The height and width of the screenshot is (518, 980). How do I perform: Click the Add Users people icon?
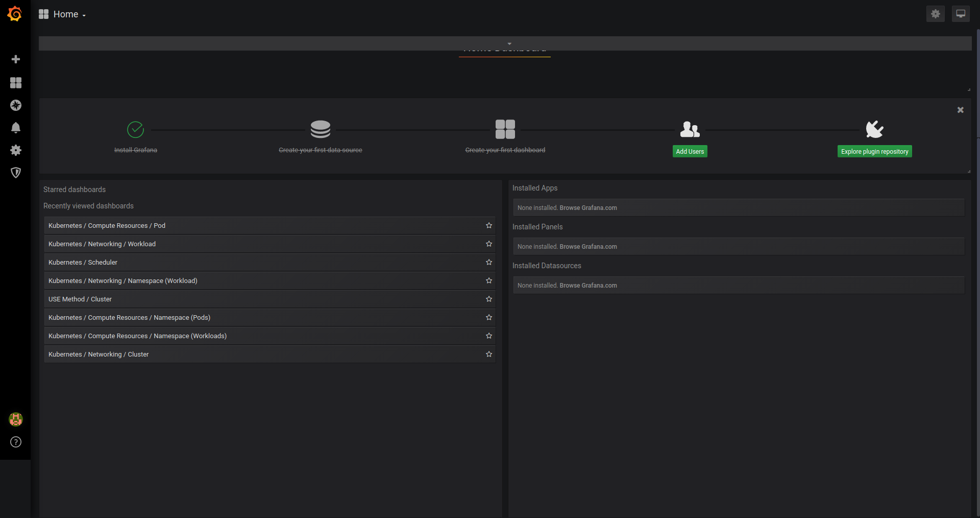pos(690,129)
